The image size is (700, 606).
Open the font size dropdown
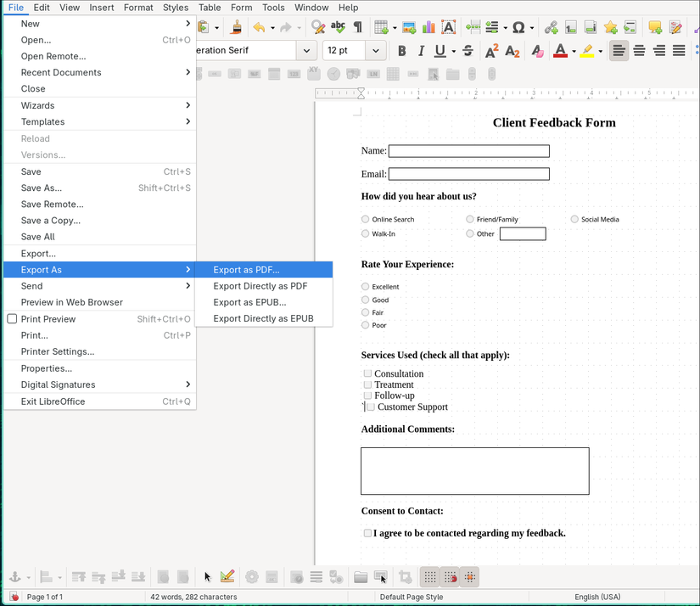375,50
